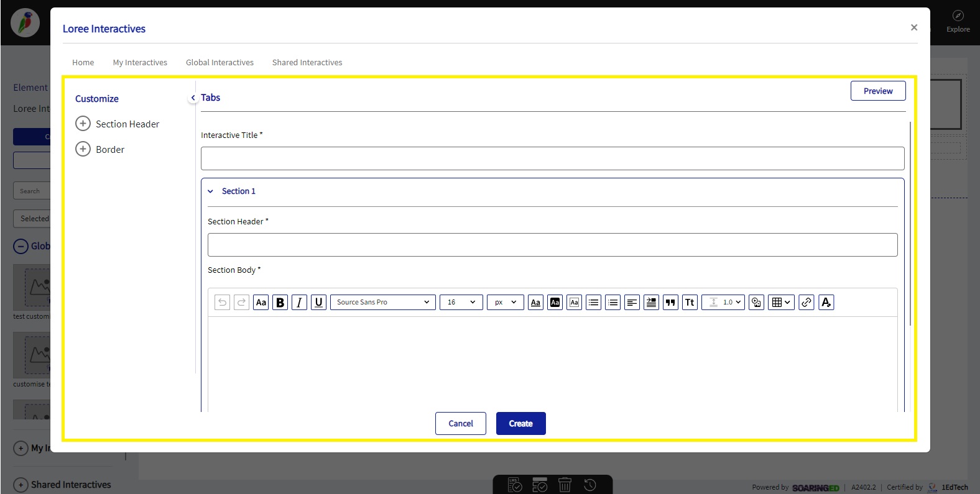The width and height of the screenshot is (980, 494).
Task: Click the Preview button
Action: (878, 91)
